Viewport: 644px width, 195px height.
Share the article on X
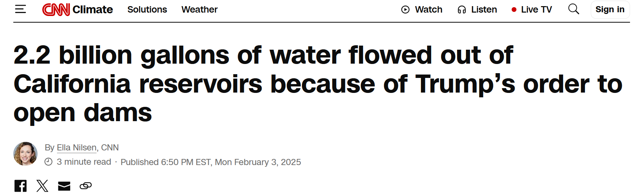click(x=42, y=186)
